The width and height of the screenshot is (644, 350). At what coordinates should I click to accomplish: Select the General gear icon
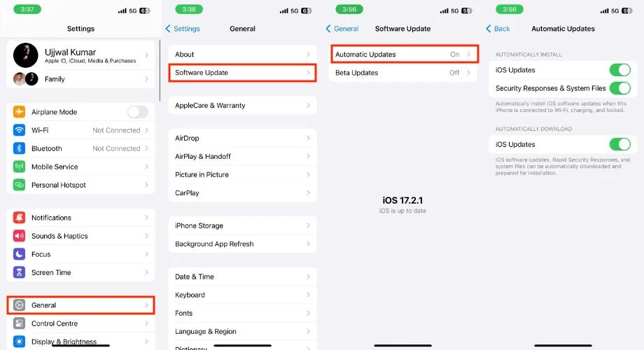click(19, 305)
